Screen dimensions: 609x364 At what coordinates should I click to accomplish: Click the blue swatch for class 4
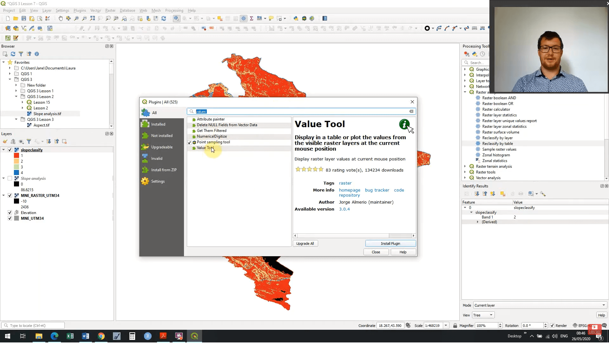coord(16,173)
